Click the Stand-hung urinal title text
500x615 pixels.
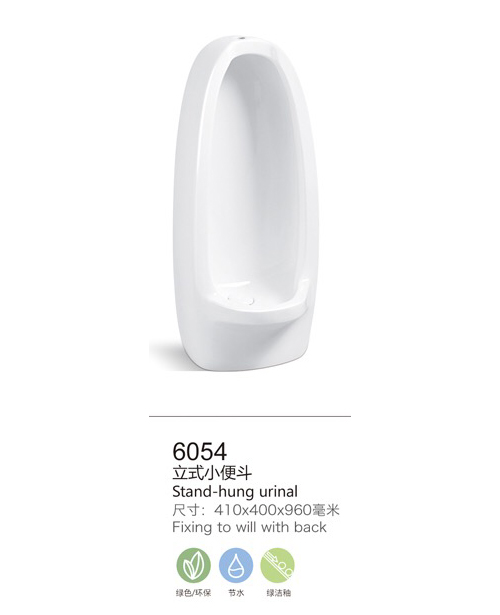235,491
